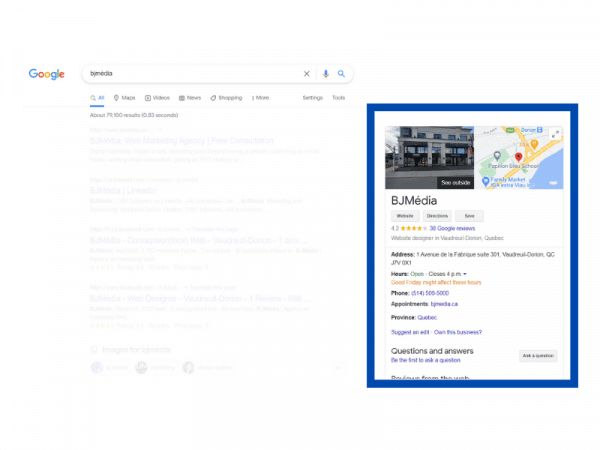Image resolution: width=600 pixels, height=450 pixels.
Task: Open the 38 Google reviews link
Action: [452, 228]
